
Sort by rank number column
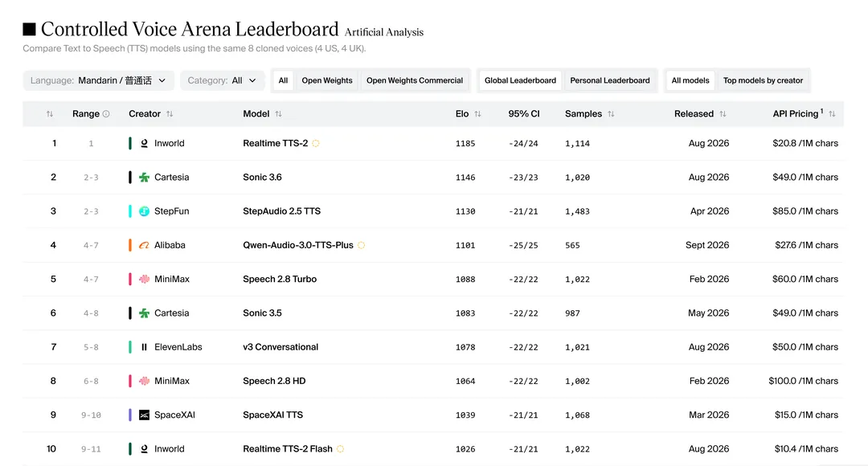(50, 114)
